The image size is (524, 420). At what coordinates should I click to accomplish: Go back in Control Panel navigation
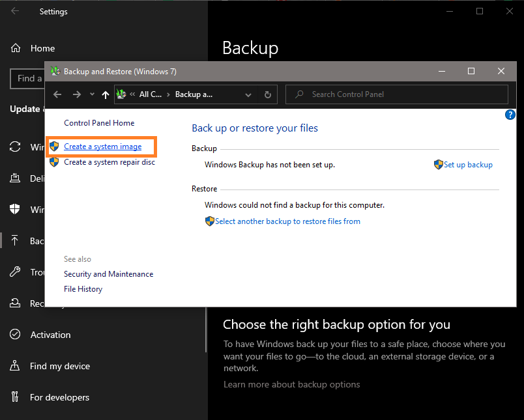[x=57, y=94]
